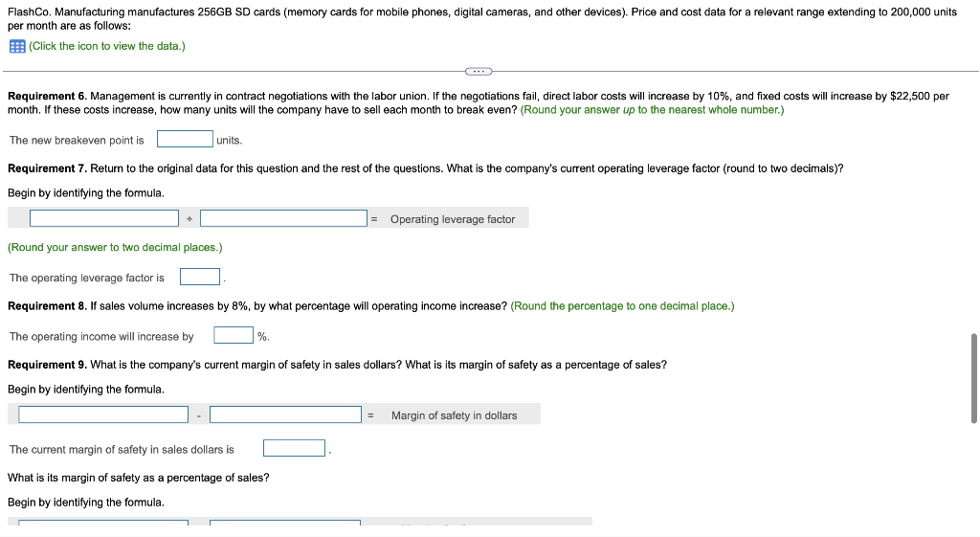Click the Requirement 7 heading text

[48, 168]
